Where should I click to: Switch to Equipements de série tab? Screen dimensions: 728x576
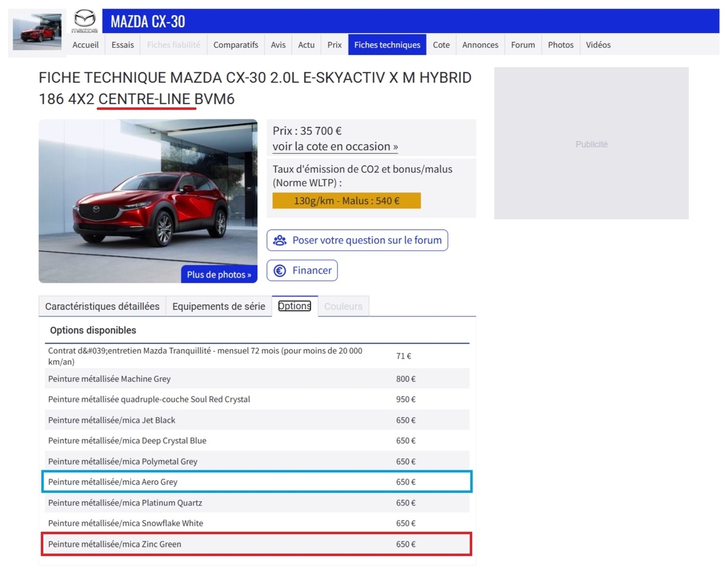219,306
